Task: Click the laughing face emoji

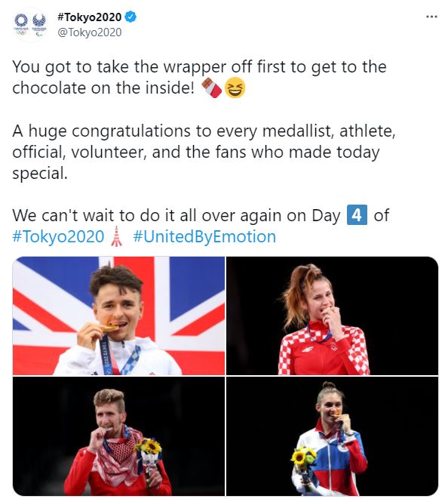Action: [235, 88]
